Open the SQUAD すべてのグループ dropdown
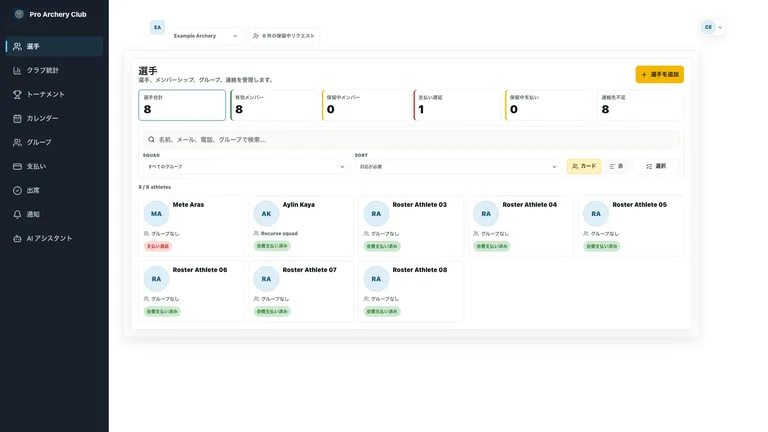The height and width of the screenshot is (432, 768). [x=246, y=167]
